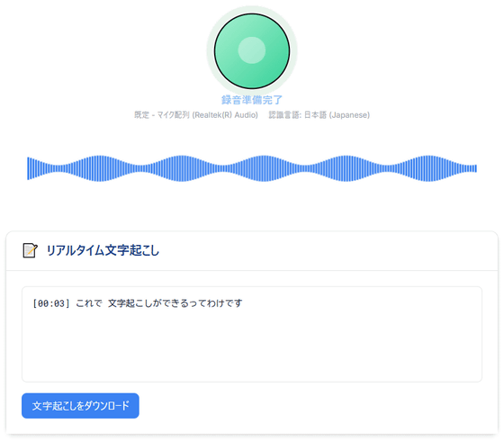Click the notepad icon beside リアルタイム文字起こし
The width and height of the screenshot is (504, 442).
point(31,250)
